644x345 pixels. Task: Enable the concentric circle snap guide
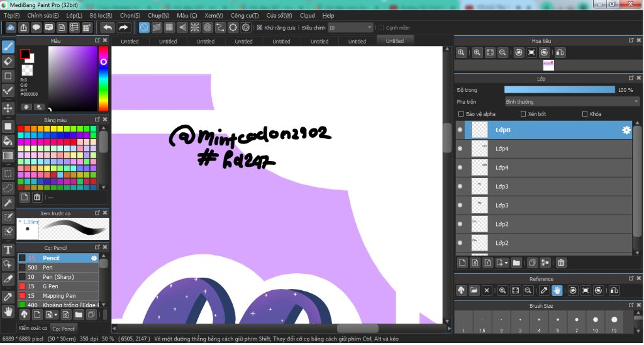[x=208, y=28]
